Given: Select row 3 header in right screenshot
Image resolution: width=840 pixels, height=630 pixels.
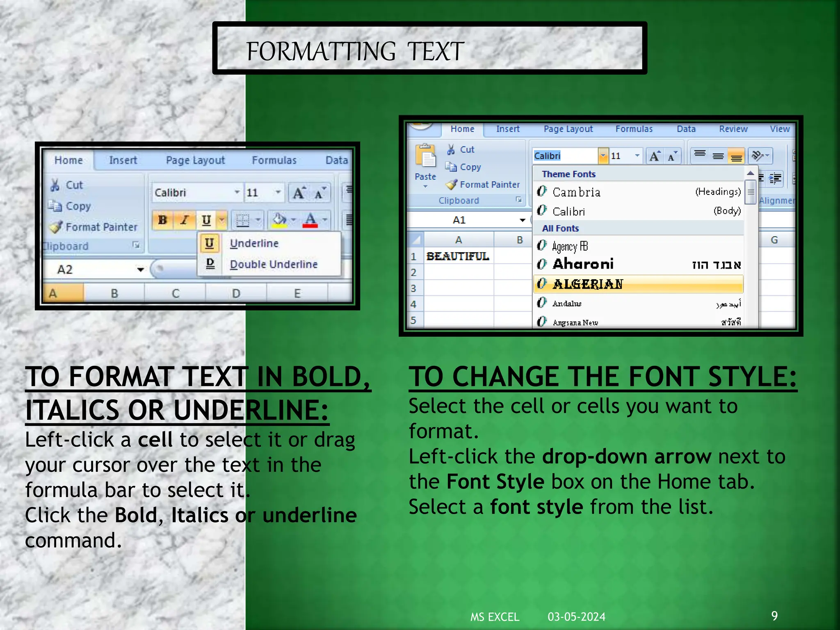Looking at the screenshot, I should click(414, 288).
